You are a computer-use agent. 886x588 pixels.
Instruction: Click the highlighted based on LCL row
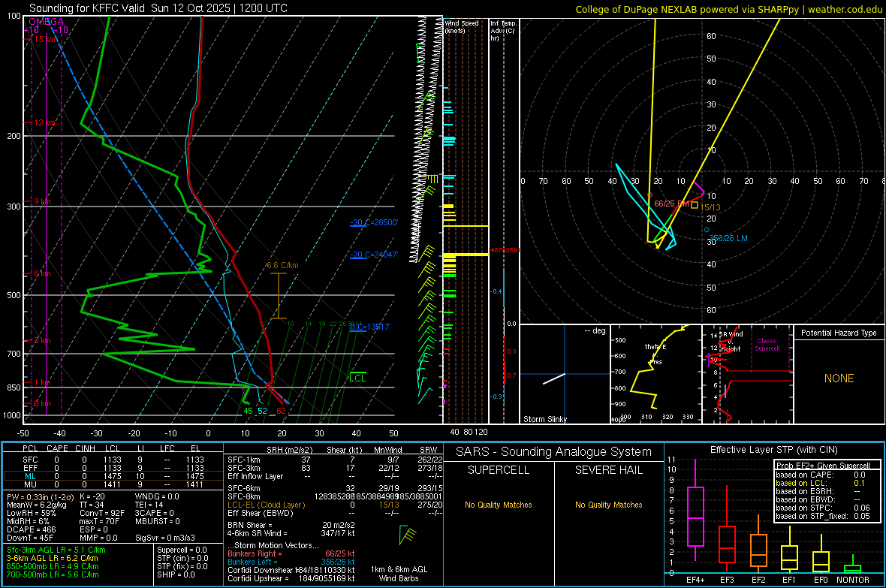tap(821, 483)
